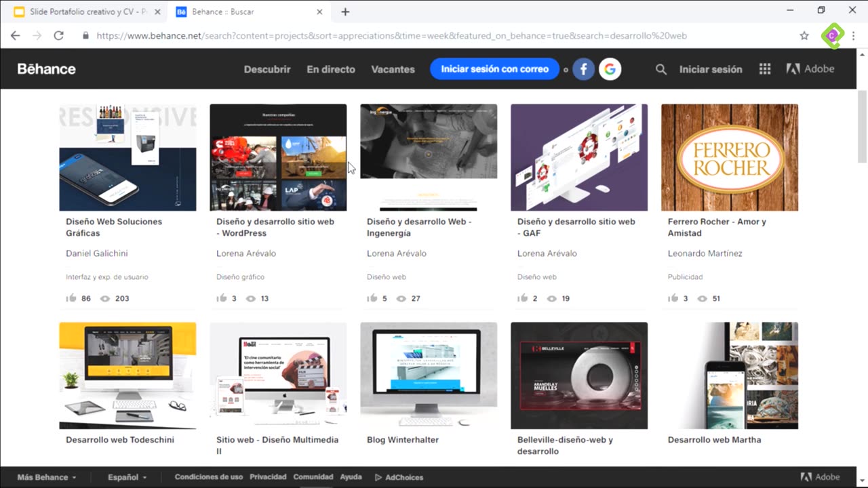Click the site lock icon in the address bar

tap(85, 35)
